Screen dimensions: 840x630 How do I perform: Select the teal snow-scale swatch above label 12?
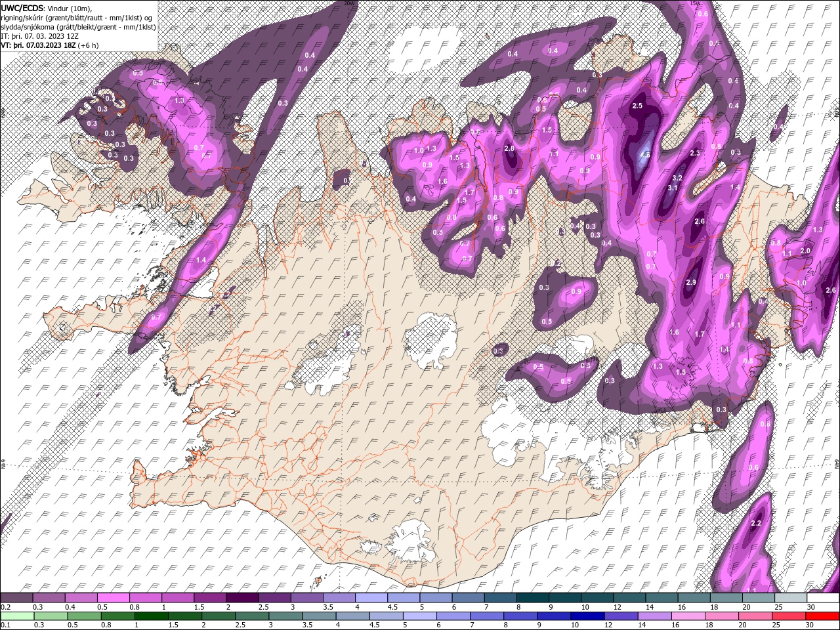(629, 598)
